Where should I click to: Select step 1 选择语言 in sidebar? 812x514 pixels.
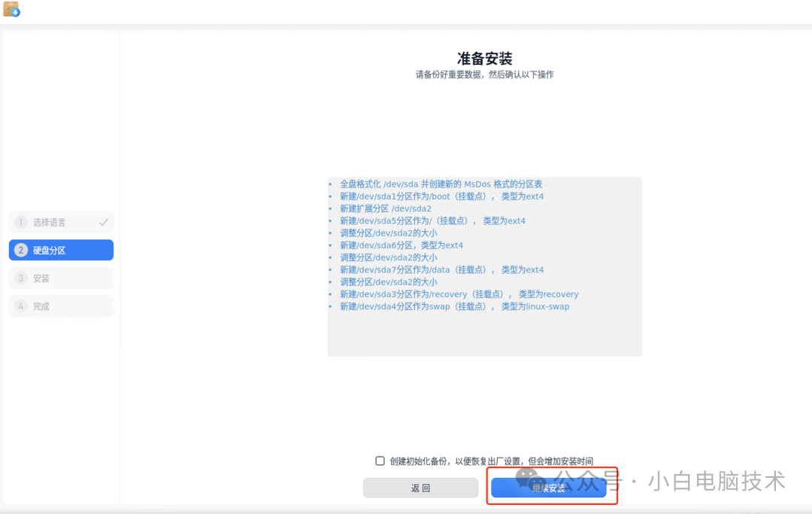(x=61, y=222)
